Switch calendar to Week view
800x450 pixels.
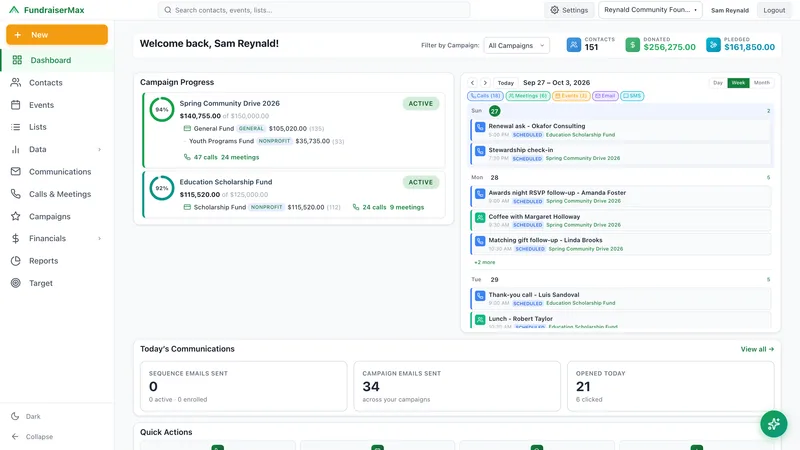click(x=738, y=83)
